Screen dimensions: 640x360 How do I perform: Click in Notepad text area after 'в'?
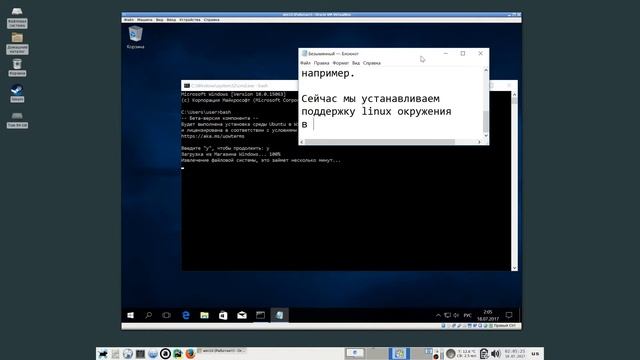coord(314,124)
